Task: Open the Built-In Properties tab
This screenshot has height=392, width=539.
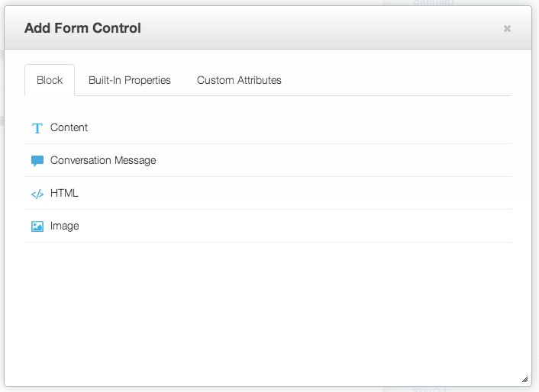Action: [130, 80]
